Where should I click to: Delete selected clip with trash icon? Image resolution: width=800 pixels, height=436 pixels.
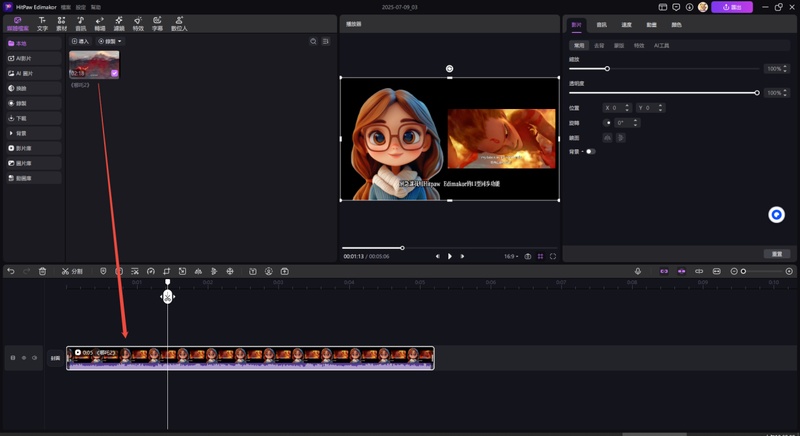(42, 271)
